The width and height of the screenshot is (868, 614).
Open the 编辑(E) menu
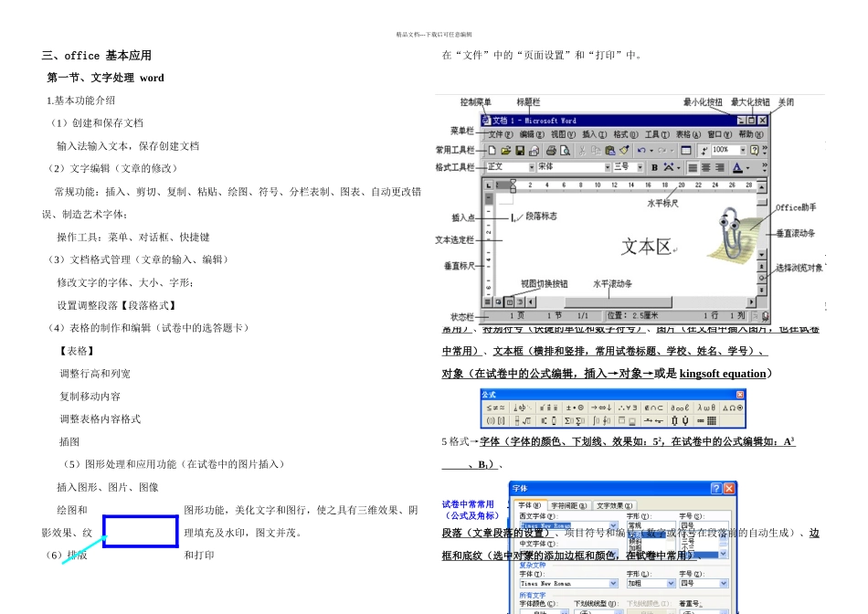coord(532,134)
